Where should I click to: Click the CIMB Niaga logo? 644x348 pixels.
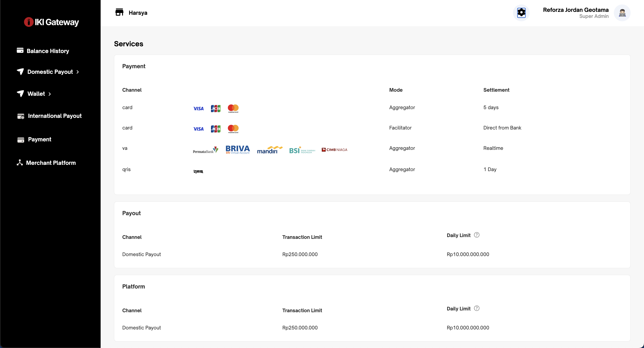pos(334,150)
